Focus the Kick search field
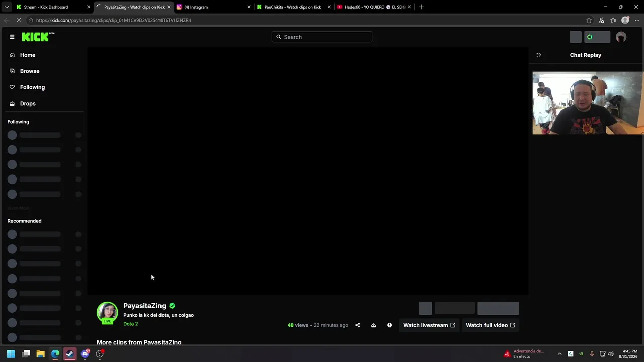 point(322,37)
